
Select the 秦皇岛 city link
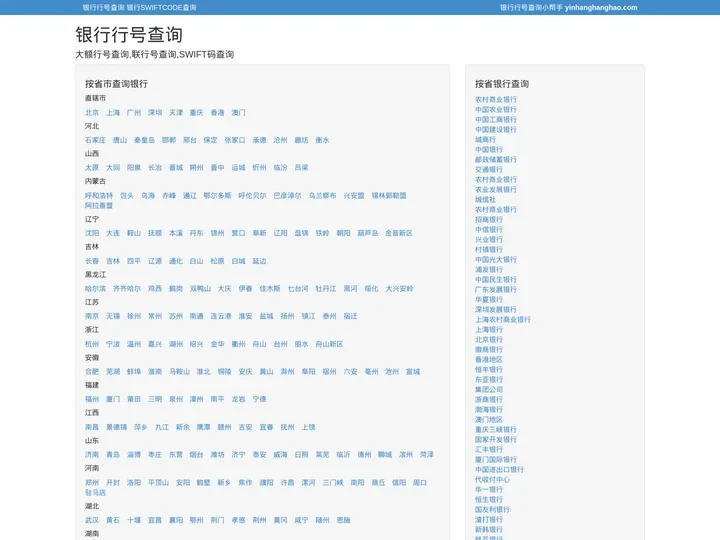pos(144,140)
